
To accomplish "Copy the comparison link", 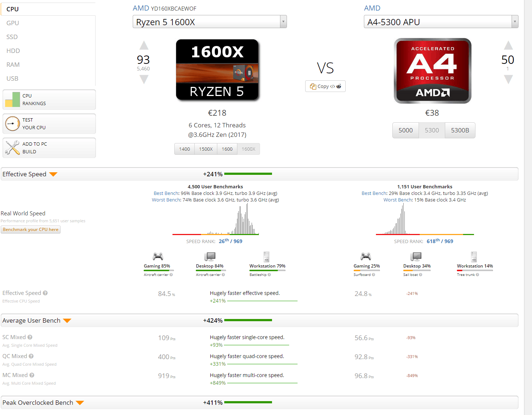I will click(325, 86).
